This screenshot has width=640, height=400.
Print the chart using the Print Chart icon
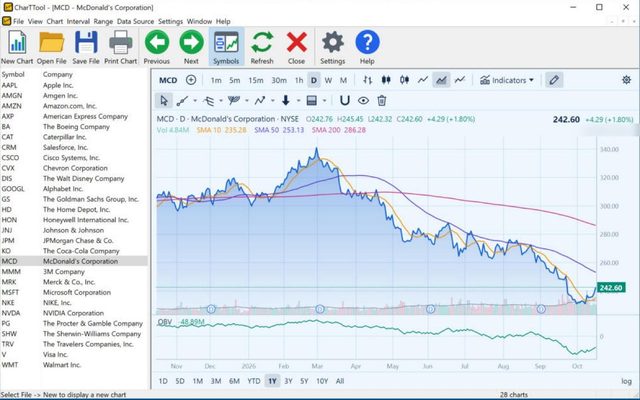tap(120, 47)
